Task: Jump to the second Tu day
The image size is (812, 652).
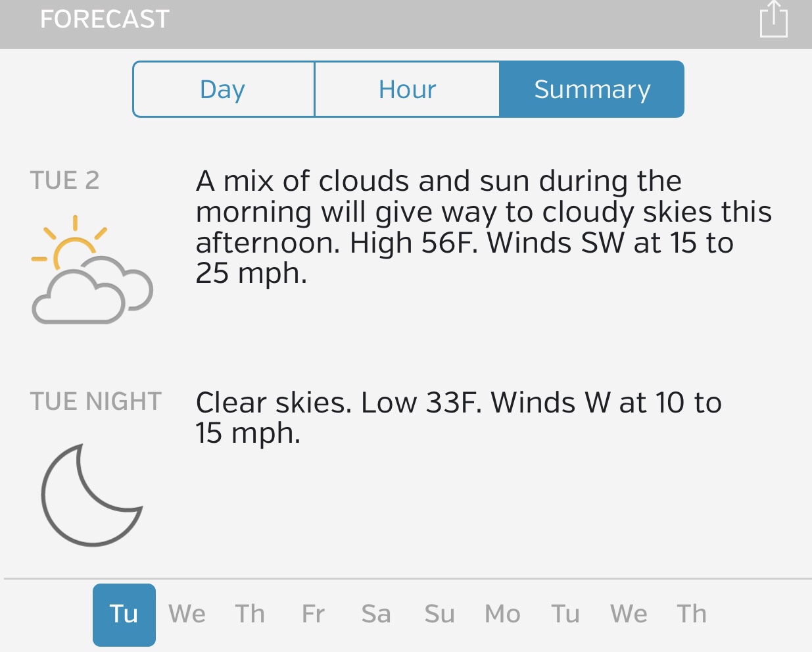Action: click(565, 614)
